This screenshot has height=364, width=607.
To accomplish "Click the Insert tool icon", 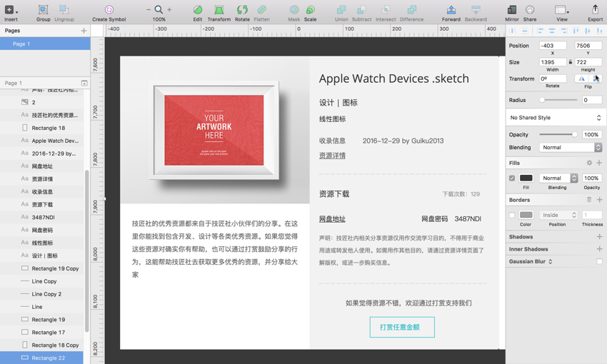I will click(10, 10).
